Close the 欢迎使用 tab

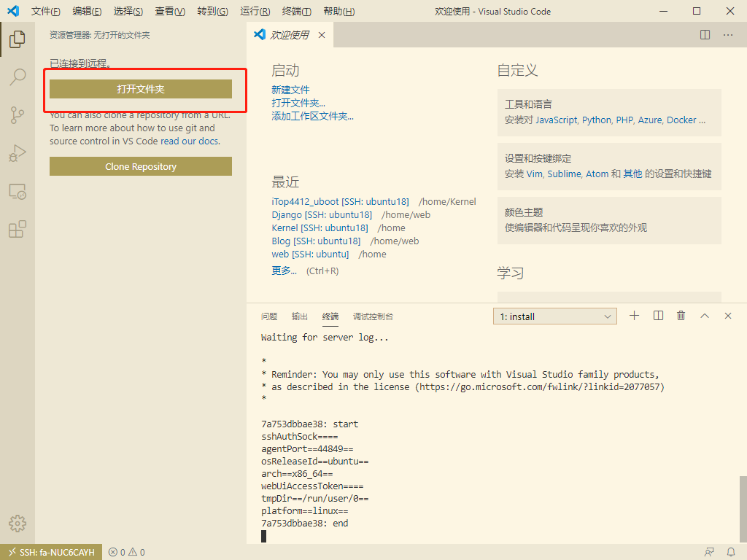coord(322,35)
